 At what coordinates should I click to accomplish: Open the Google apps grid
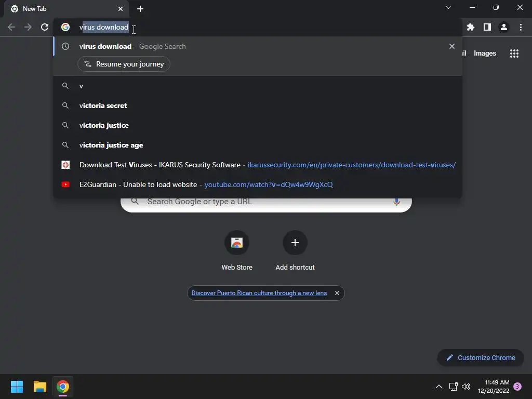(514, 54)
